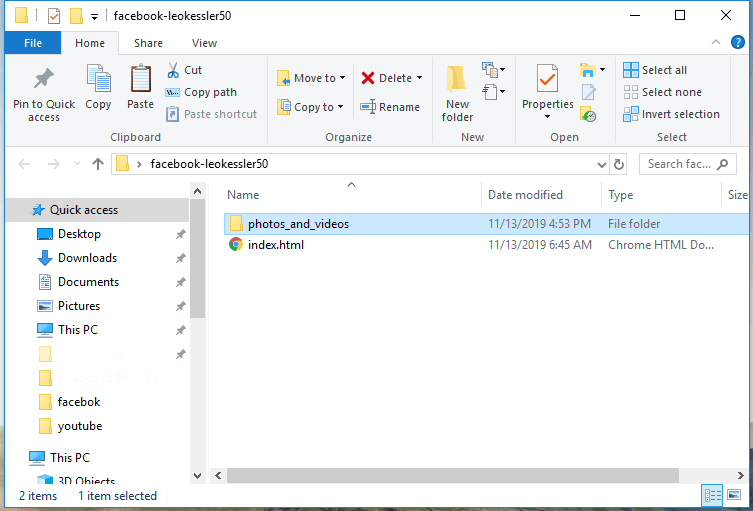Click Invert selection in ribbon
The height and width of the screenshot is (511, 753).
pyautogui.click(x=671, y=114)
